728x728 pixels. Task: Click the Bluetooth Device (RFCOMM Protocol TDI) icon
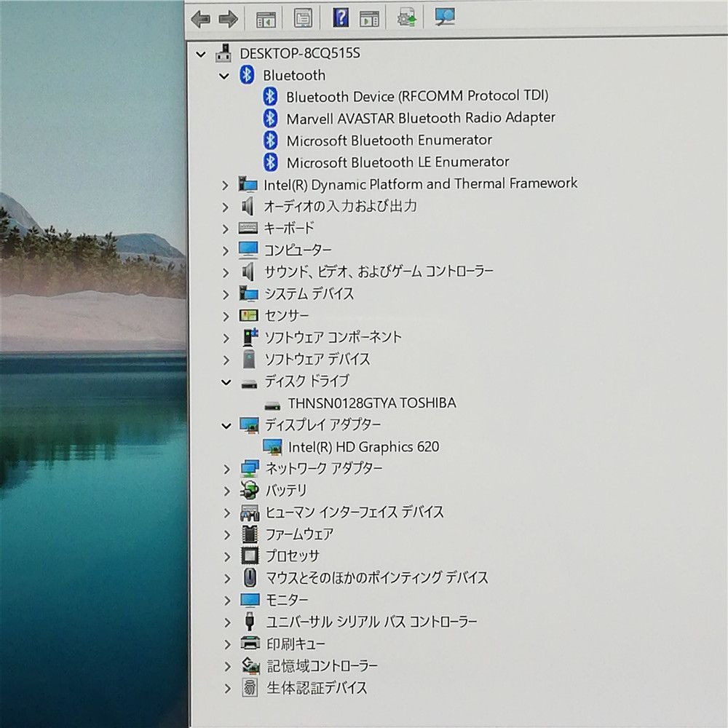pos(270,97)
